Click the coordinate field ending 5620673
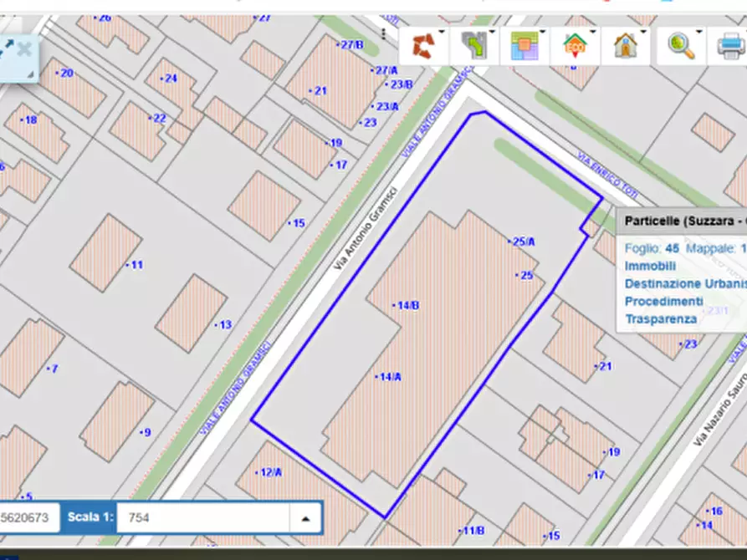Image resolution: width=747 pixels, height=560 pixels. pyautogui.click(x=29, y=517)
